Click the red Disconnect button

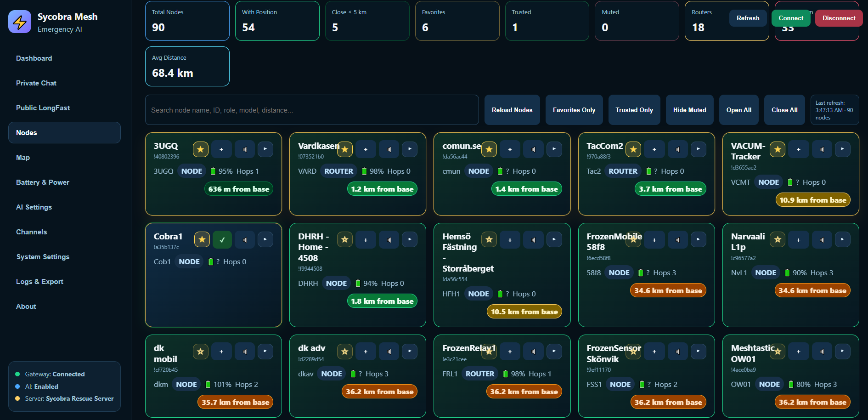point(839,18)
